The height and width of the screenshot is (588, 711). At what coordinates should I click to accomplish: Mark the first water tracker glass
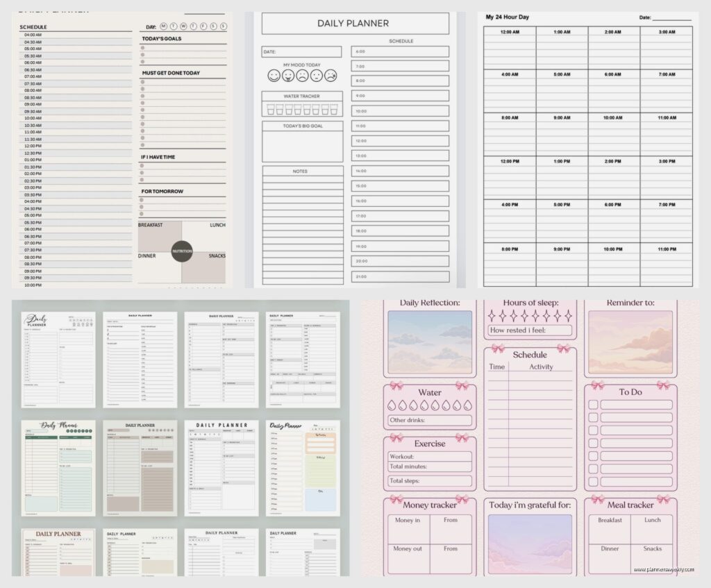[270, 110]
